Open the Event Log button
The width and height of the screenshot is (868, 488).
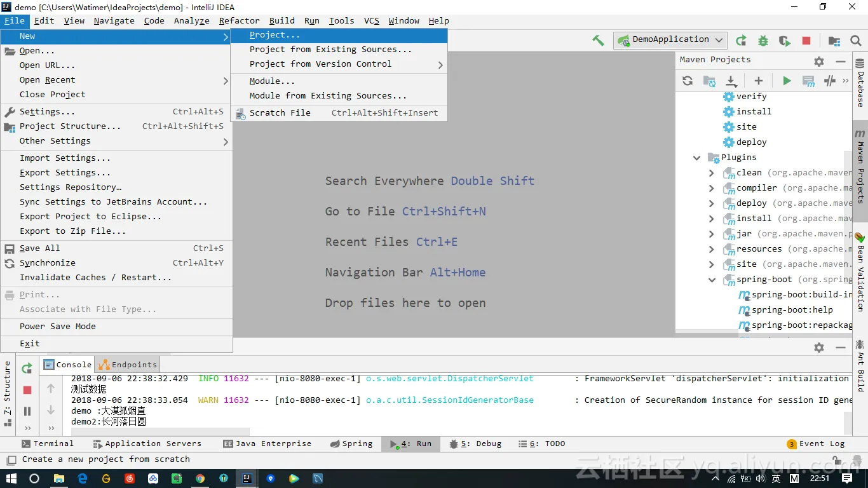click(817, 444)
